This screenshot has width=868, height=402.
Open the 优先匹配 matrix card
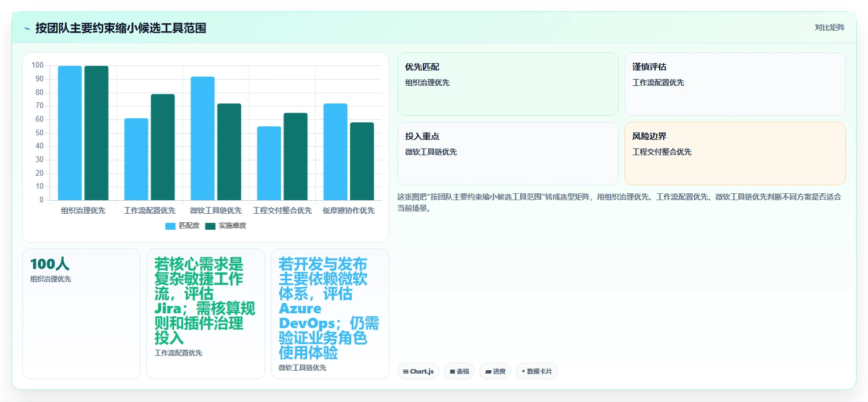click(508, 84)
